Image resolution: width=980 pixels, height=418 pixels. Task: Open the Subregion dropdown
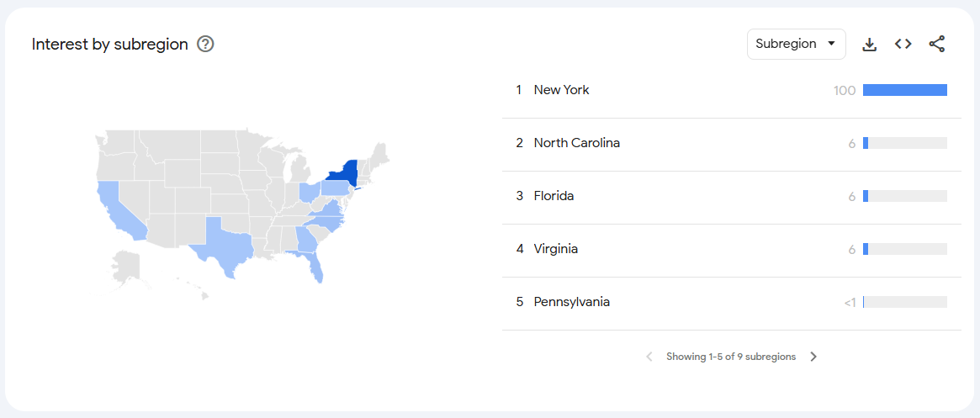click(797, 44)
